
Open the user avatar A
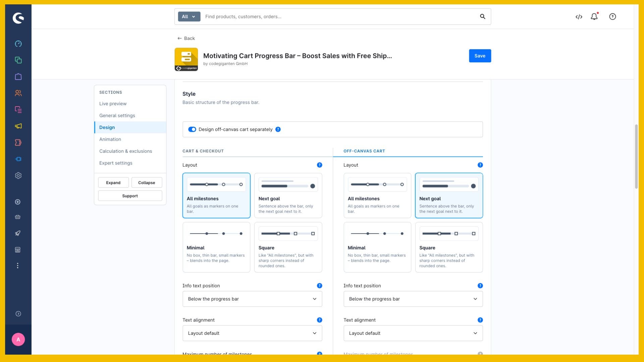point(18,340)
